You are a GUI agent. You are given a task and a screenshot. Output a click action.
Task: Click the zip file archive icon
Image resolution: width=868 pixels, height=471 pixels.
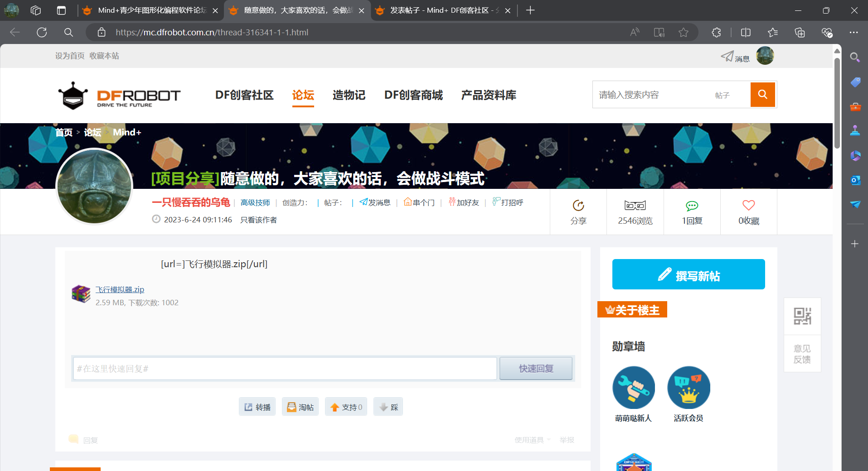tap(81, 294)
